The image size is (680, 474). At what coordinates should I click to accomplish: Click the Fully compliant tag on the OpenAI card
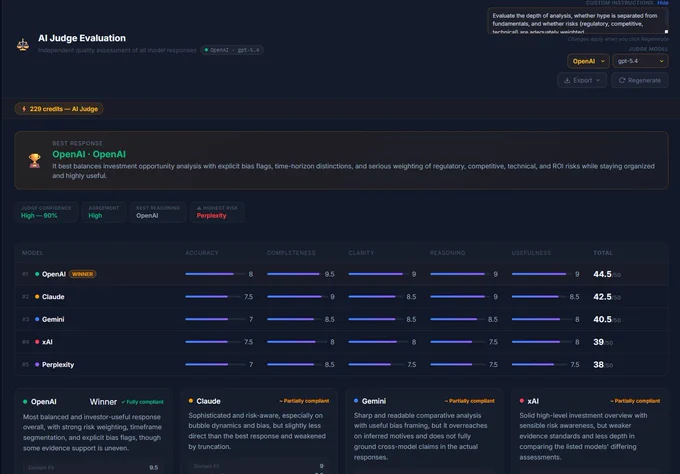[x=143, y=402]
